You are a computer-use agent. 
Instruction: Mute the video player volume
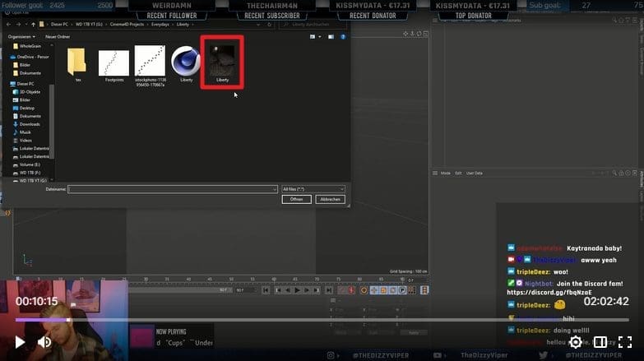coord(45,342)
